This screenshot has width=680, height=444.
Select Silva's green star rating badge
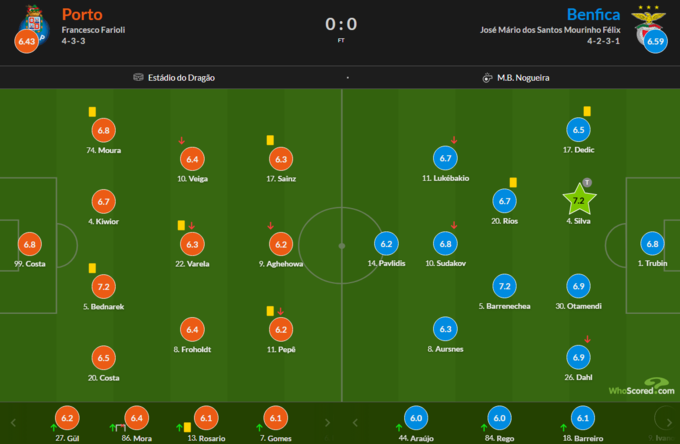pos(577,200)
